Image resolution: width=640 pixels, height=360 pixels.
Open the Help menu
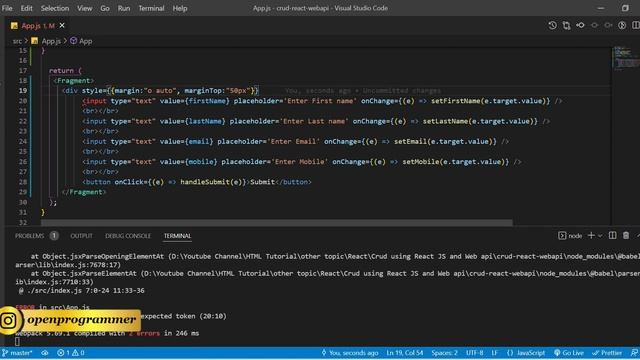180,8
